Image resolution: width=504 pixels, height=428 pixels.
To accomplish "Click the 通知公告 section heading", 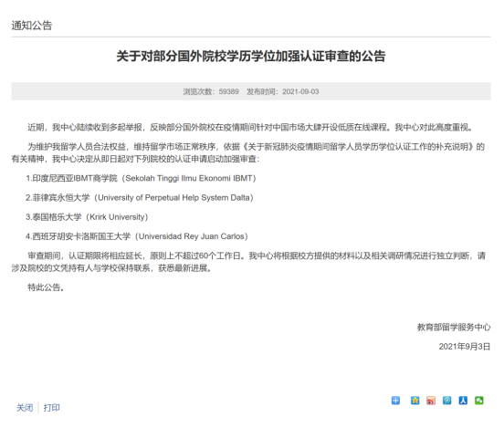I will [x=32, y=26].
